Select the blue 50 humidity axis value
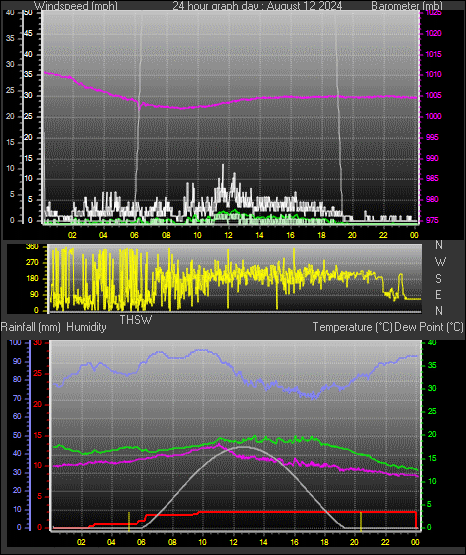The width and height of the screenshot is (466, 555). click(17, 435)
